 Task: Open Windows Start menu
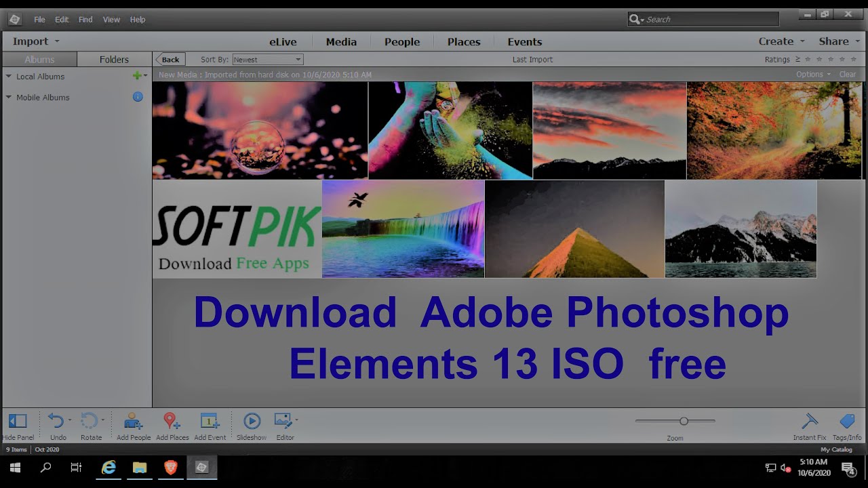point(15,468)
